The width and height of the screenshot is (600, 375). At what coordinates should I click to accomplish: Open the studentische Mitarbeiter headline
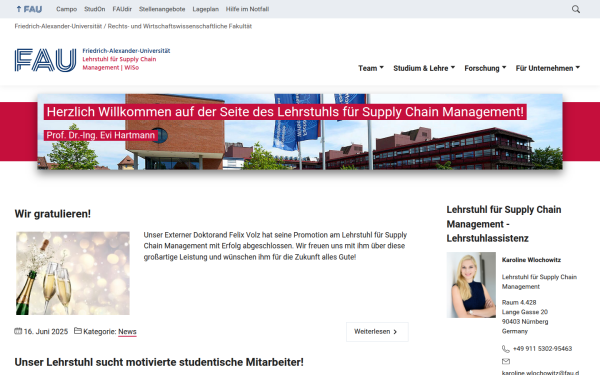[x=159, y=362]
